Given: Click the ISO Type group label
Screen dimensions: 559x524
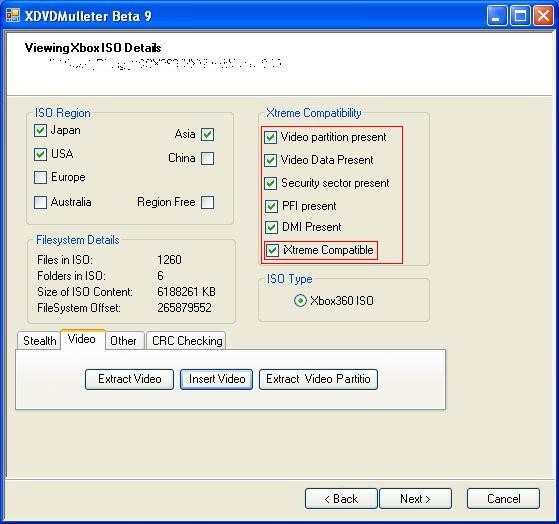Looking at the screenshot, I should [x=289, y=279].
